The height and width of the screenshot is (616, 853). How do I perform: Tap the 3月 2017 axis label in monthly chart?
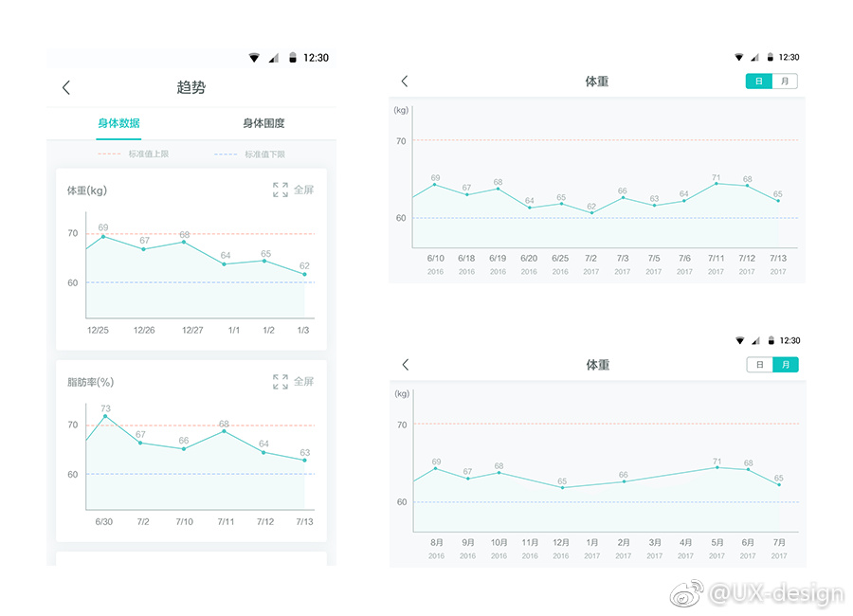click(654, 549)
